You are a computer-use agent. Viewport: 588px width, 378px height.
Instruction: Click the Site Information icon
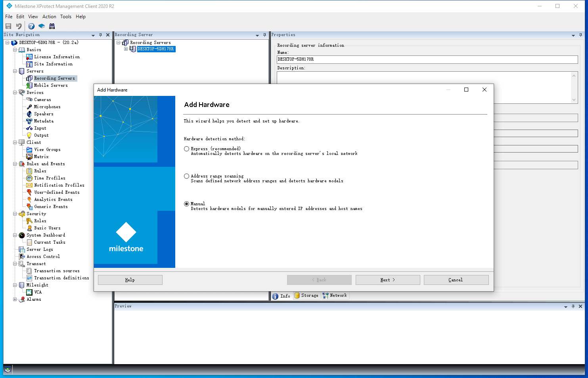coord(29,64)
